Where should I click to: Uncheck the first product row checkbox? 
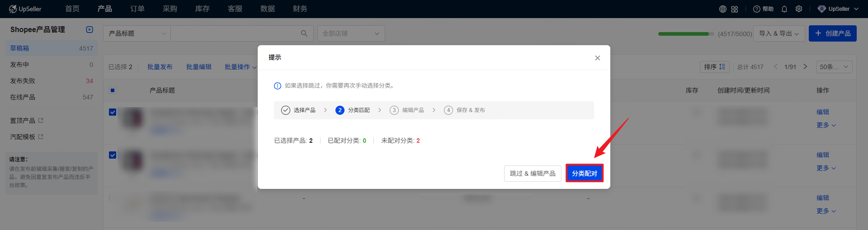point(113,112)
